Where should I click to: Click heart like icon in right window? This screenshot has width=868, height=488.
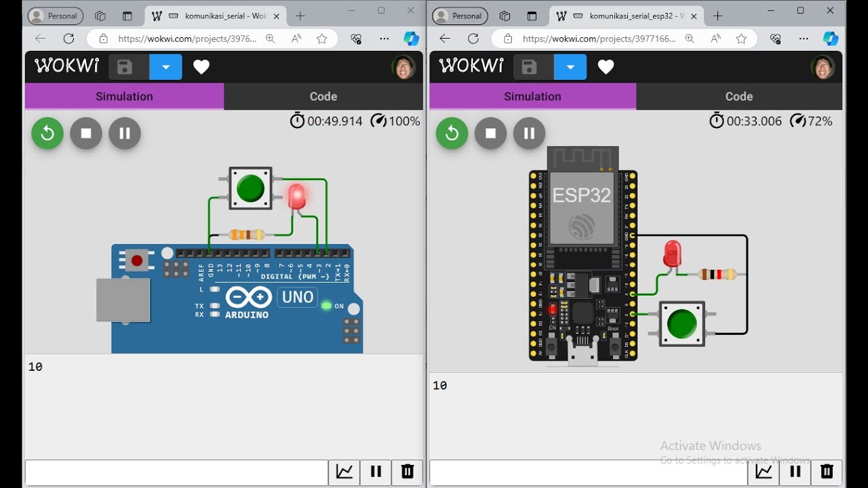tap(606, 67)
